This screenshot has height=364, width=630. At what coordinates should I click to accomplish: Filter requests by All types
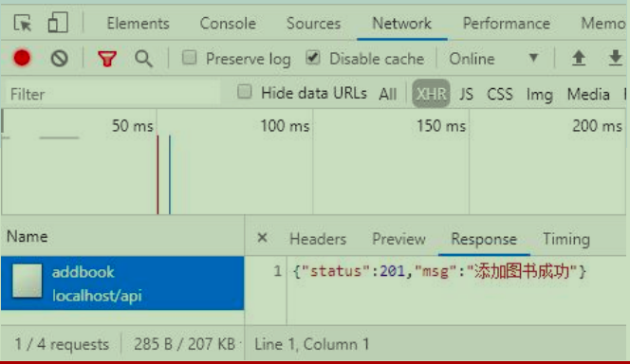[388, 94]
